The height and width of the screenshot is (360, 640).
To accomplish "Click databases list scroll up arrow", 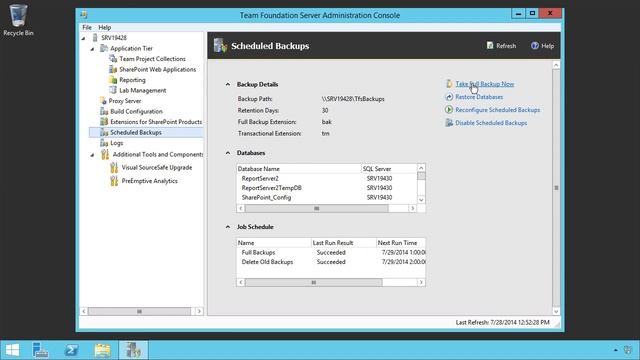I will 421,168.
